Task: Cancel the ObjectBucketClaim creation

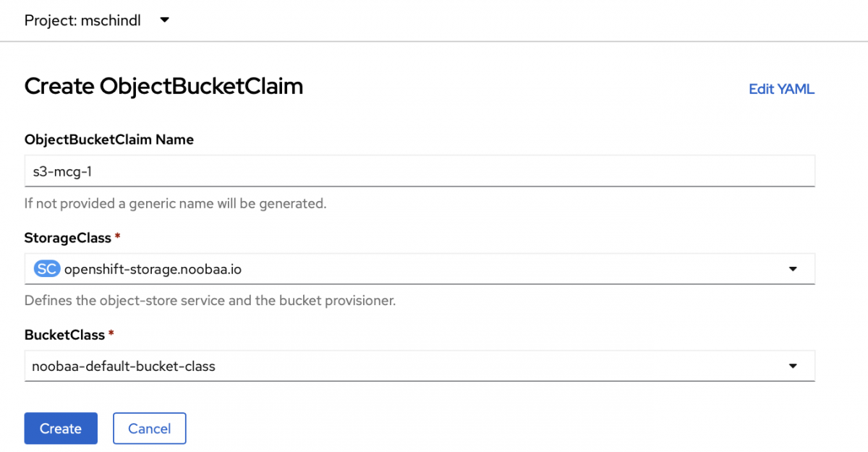Action: [x=149, y=428]
